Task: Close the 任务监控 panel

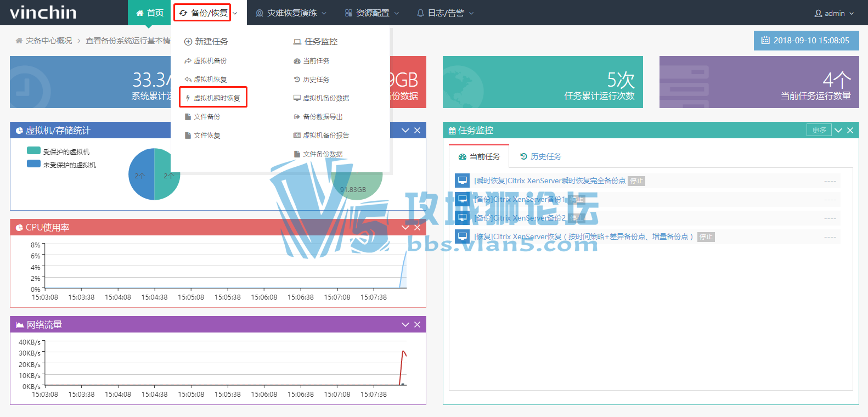Action: coord(850,131)
